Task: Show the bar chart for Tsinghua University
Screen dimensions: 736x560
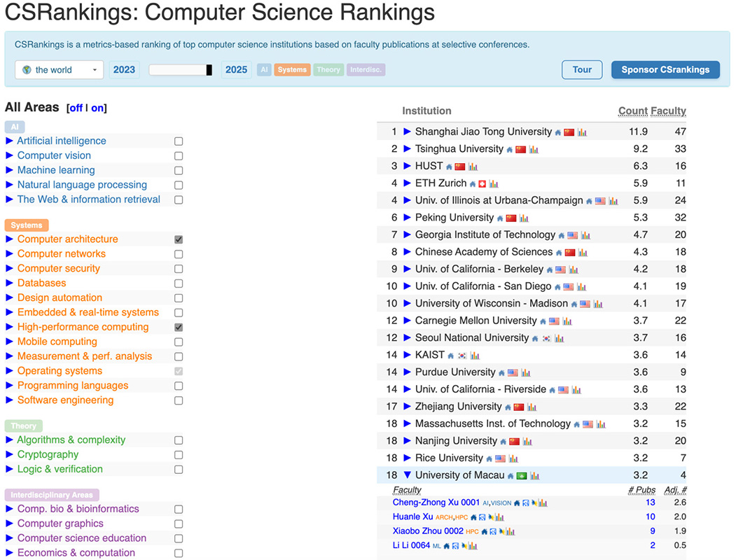Action: (x=534, y=149)
